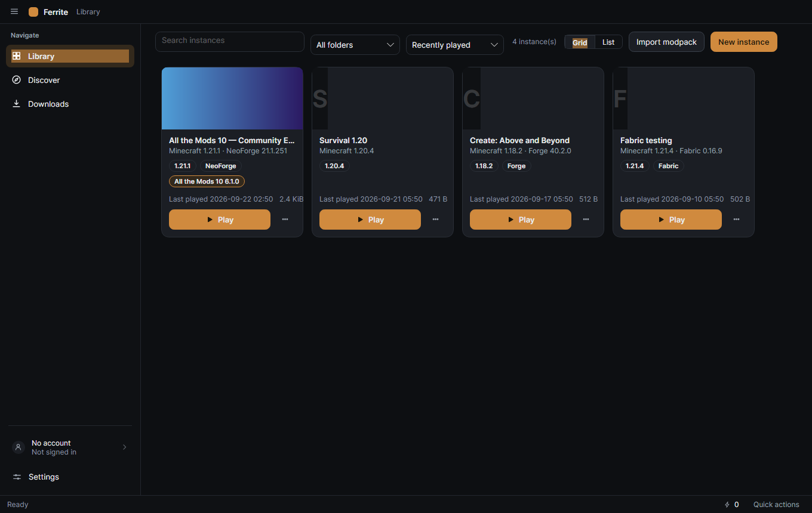Play Create: Above and Beyond instance

click(x=521, y=220)
